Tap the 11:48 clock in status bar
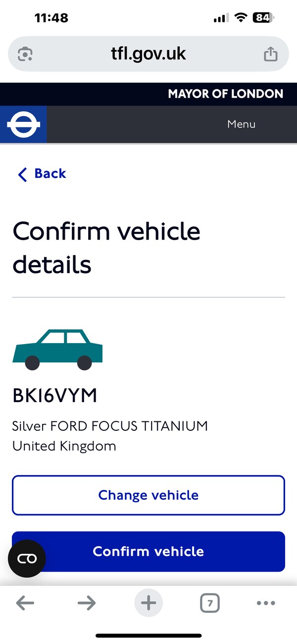The height and width of the screenshot is (644, 297). [x=51, y=18]
